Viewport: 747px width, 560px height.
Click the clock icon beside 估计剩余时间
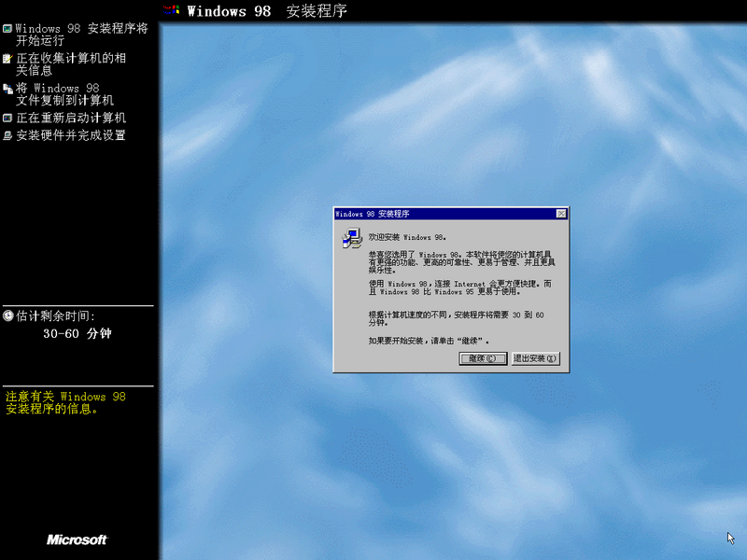click(8, 315)
